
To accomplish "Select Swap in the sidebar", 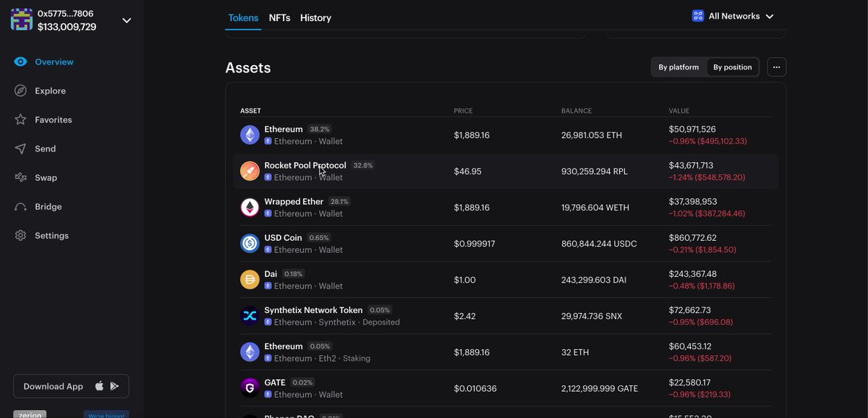I will (x=46, y=178).
